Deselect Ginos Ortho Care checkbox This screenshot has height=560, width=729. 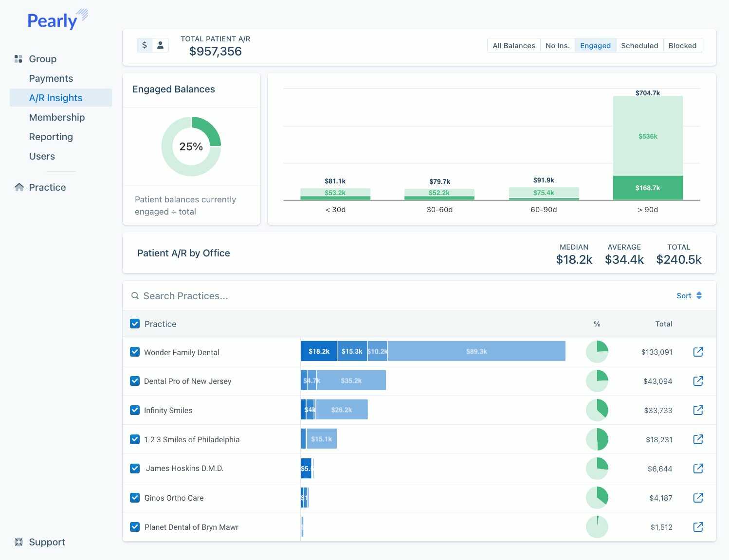[135, 498]
